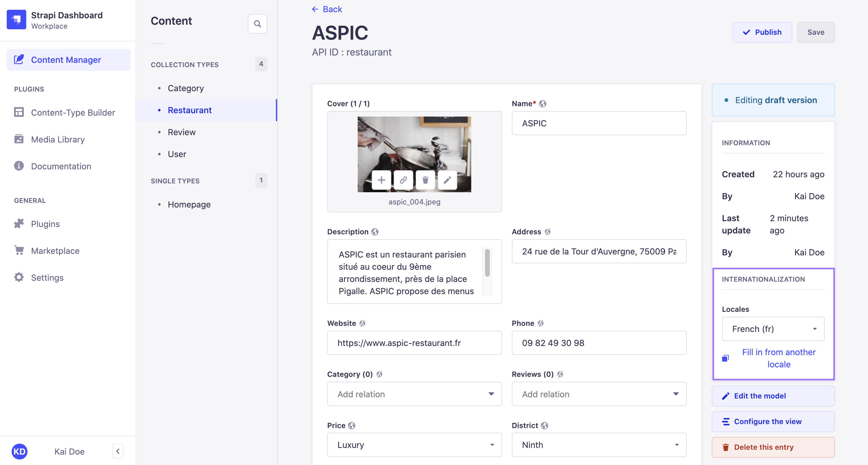Select Category from collection types
The width and height of the screenshot is (868, 465).
186,88
